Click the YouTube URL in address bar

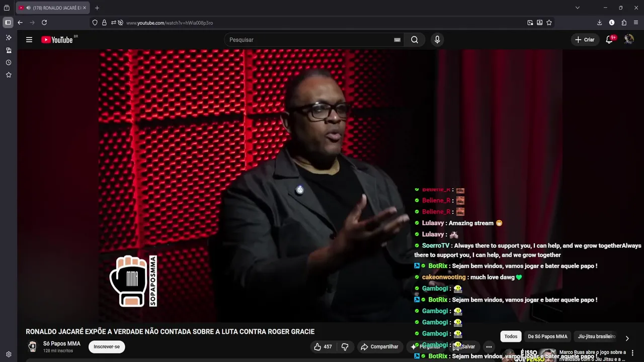point(170,23)
